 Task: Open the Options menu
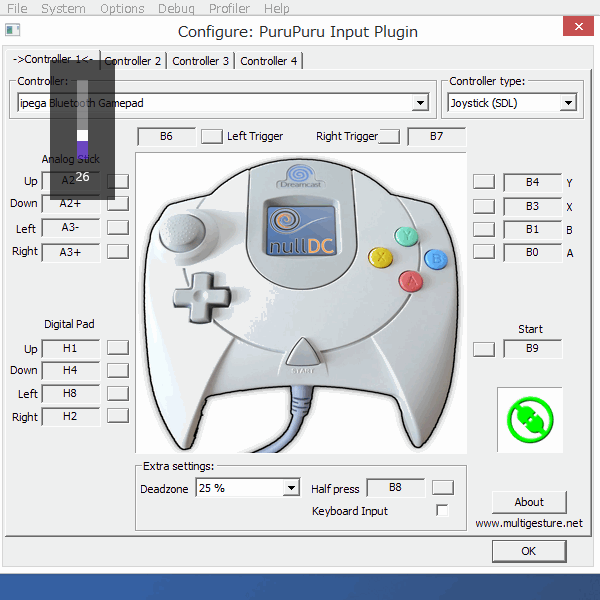(x=122, y=8)
